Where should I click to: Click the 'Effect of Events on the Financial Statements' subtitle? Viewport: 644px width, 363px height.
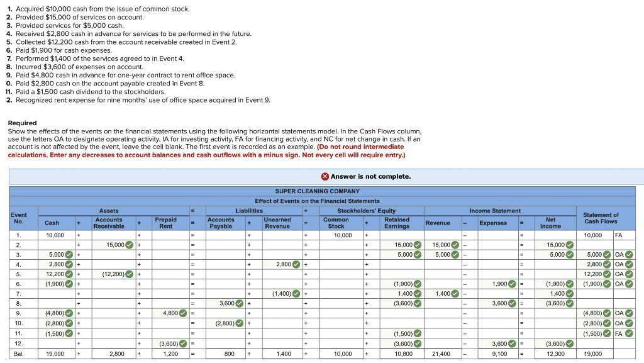pos(317,201)
